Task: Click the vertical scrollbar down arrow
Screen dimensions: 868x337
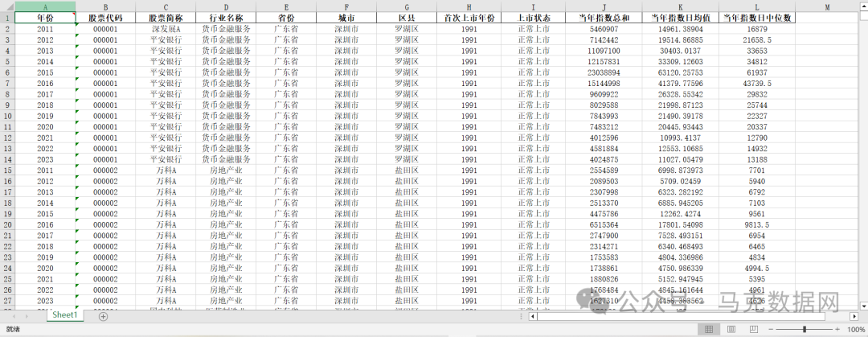Action: 863,306
